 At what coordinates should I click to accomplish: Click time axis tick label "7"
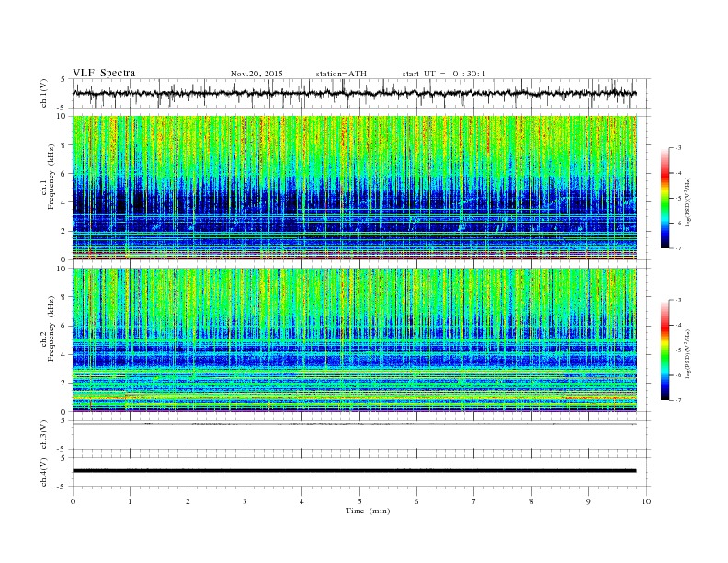[474, 501]
